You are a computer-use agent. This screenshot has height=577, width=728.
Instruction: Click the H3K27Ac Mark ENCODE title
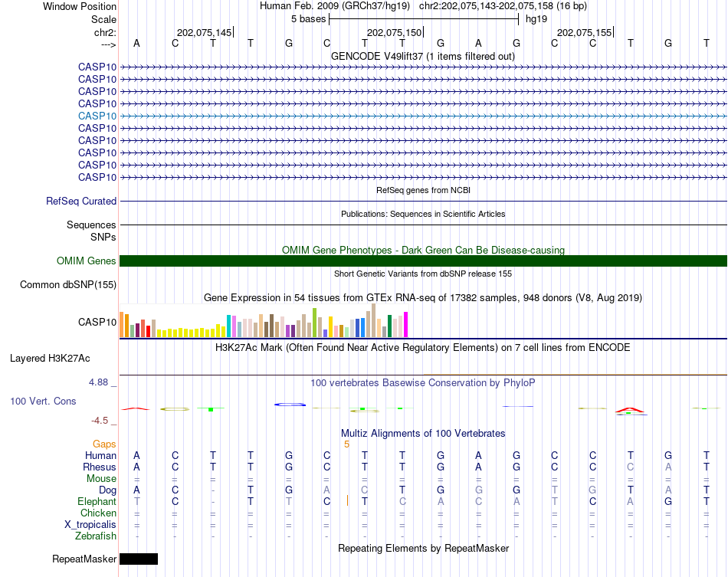(422, 348)
